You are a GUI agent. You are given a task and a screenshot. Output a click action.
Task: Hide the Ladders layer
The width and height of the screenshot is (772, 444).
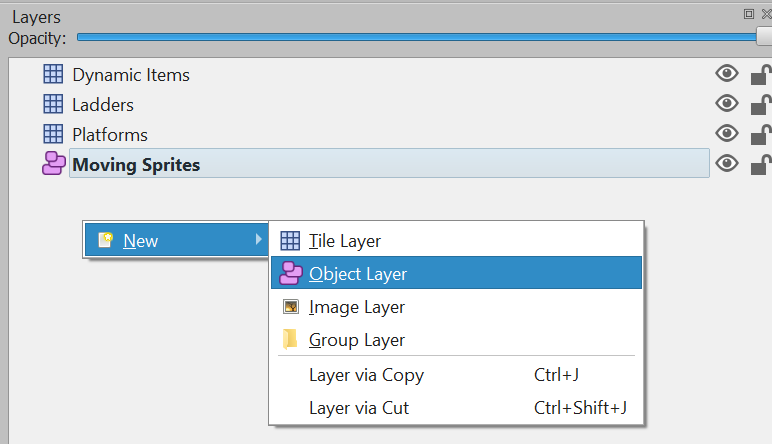(727, 103)
